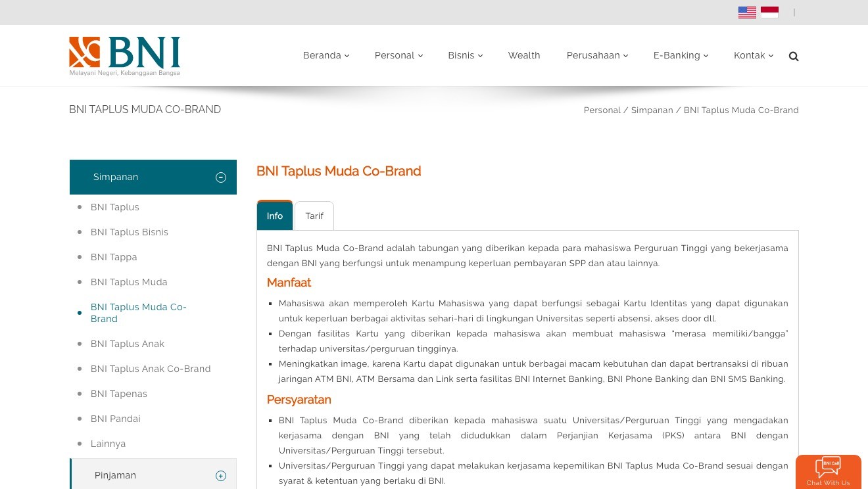The height and width of the screenshot is (489, 868).
Task: Open BNI Pandai sidebar link
Action: click(x=116, y=419)
